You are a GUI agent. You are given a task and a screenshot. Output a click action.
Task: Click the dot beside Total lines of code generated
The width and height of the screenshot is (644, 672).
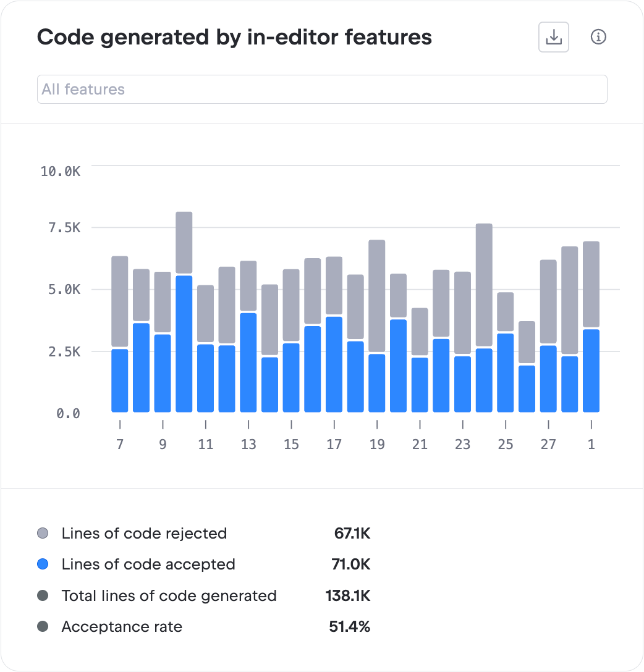click(x=43, y=596)
